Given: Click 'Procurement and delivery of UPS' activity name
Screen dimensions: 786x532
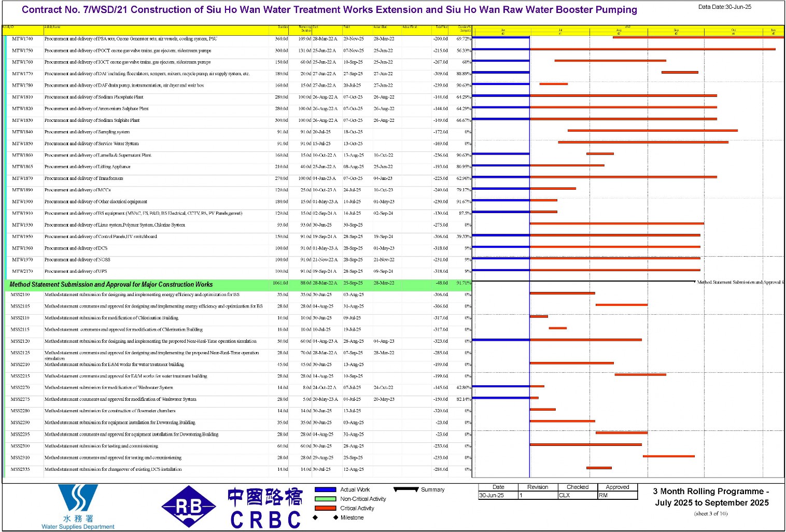Looking at the screenshot, I should click(76, 271).
